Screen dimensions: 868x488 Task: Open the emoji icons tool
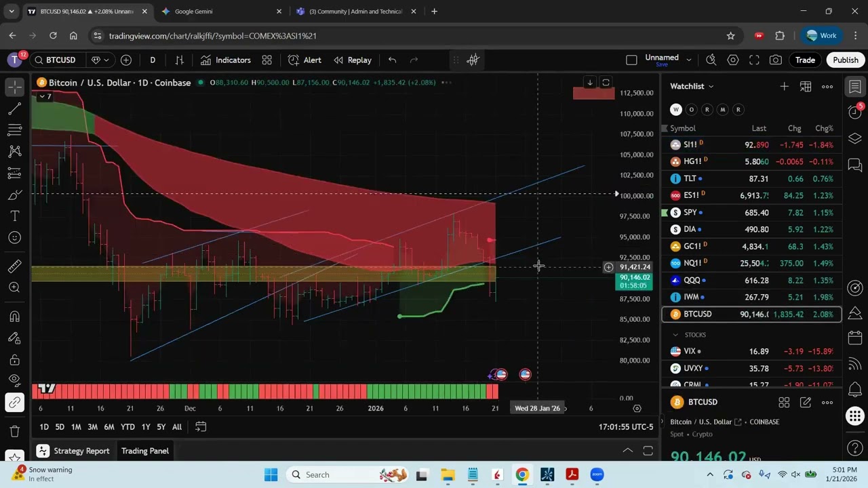[x=14, y=238]
